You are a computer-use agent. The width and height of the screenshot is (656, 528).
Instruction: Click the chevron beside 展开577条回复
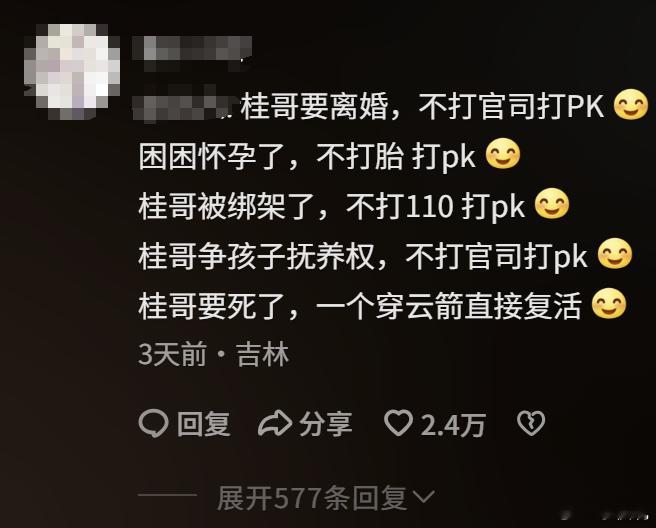tap(423, 497)
